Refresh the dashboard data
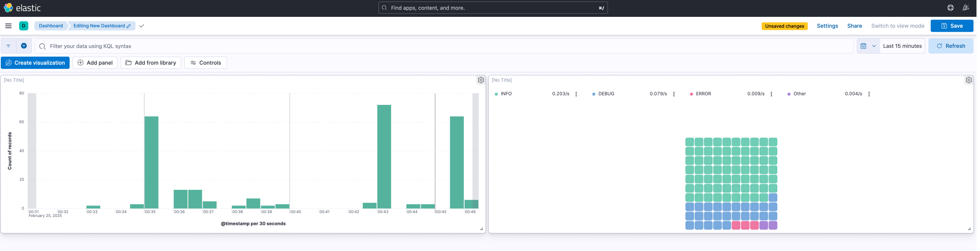980x251 pixels. pyautogui.click(x=951, y=46)
